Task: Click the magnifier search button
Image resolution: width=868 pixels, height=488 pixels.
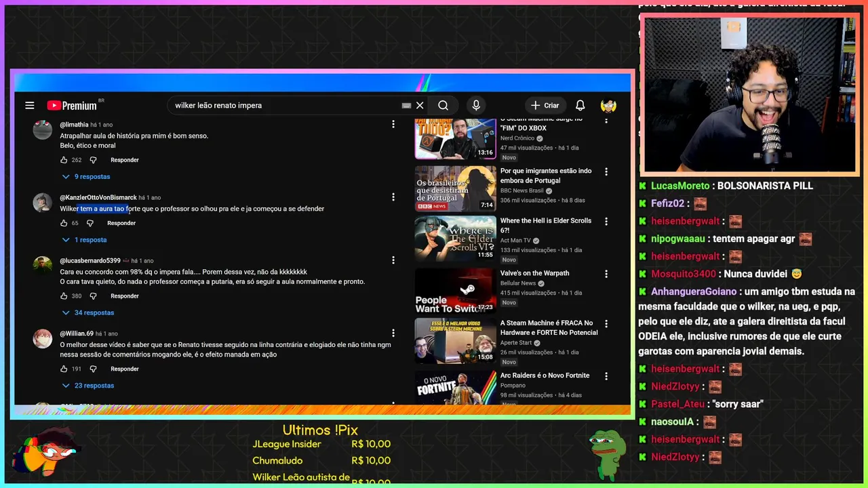Action: 443,105
